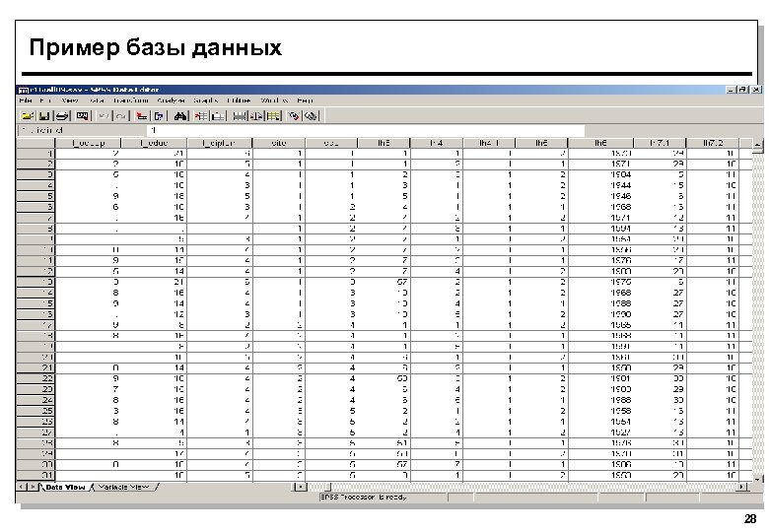Click the 'lh7.2' column header
Image resolution: width=769 pixels, height=532 pixels.
(713, 143)
